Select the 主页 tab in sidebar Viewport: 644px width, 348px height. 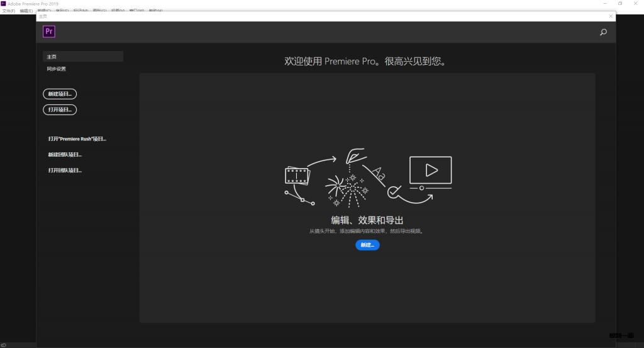(83, 57)
